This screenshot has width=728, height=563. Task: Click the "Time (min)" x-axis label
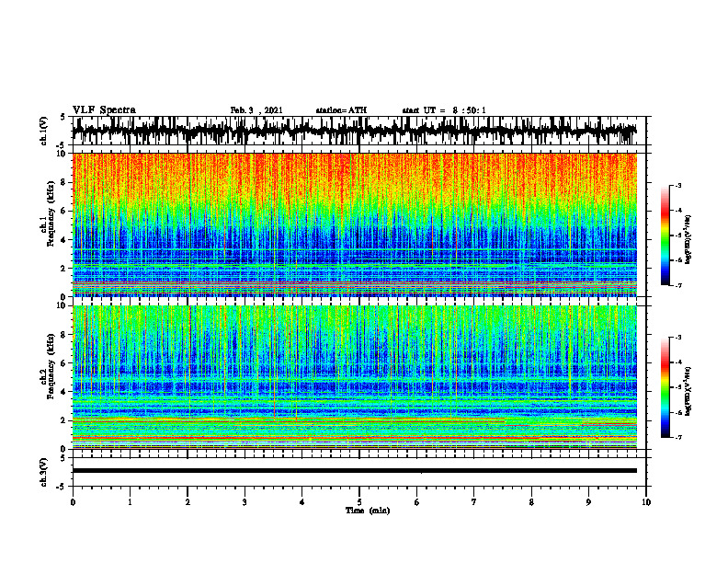[x=368, y=511]
